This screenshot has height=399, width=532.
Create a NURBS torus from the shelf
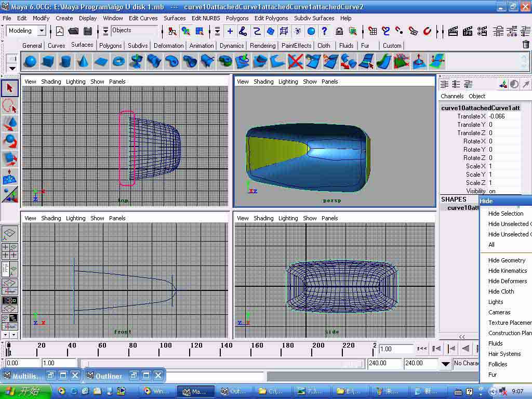(118, 62)
